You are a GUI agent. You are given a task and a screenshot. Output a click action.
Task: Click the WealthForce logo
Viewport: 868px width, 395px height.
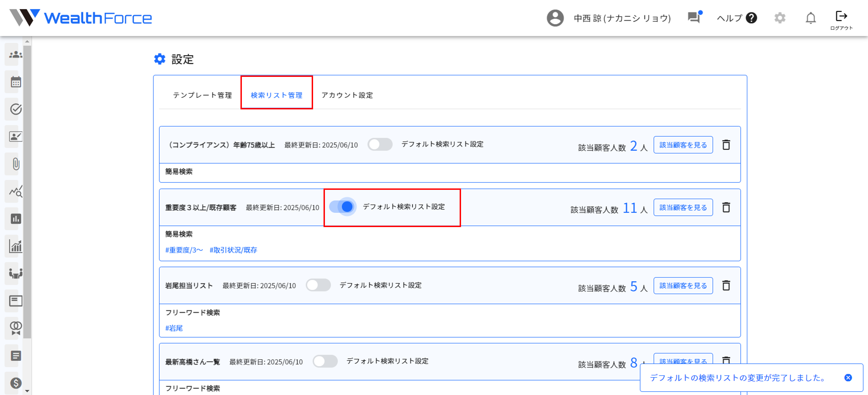click(81, 18)
